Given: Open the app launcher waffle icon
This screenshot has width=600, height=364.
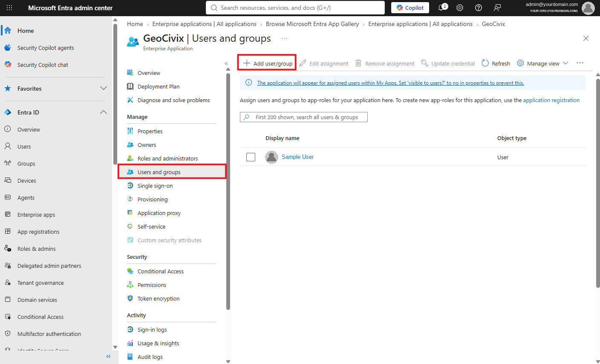Looking at the screenshot, I should [x=9, y=8].
